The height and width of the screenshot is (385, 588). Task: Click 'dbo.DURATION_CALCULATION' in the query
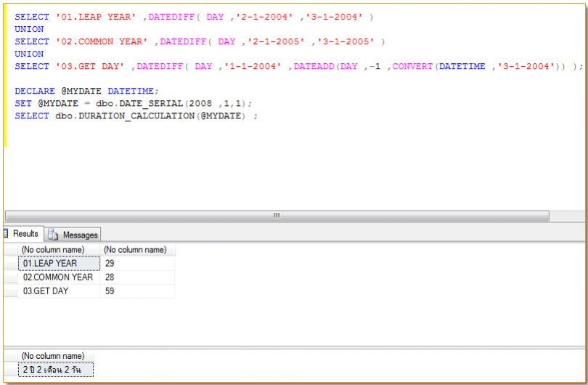click(125, 116)
